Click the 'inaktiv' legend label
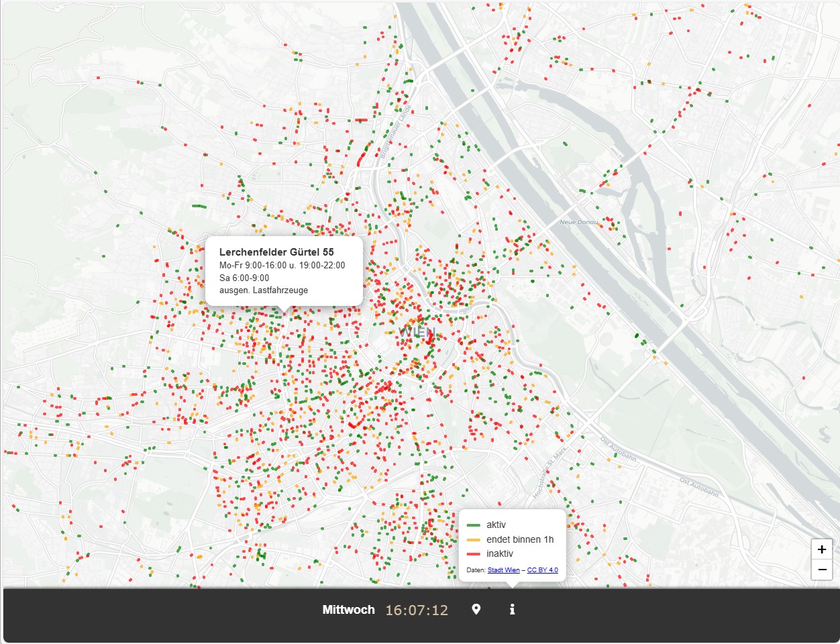The image size is (840, 644). coord(500,554)
